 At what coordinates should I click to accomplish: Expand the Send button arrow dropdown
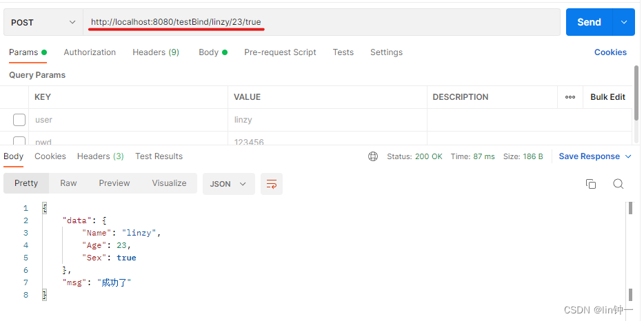pos(624,23)
